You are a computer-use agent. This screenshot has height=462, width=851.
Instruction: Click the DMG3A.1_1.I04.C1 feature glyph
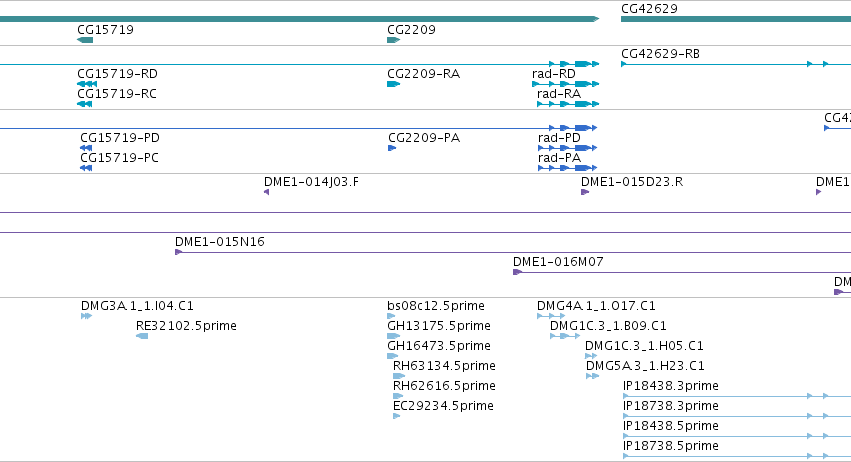point(86,316)
